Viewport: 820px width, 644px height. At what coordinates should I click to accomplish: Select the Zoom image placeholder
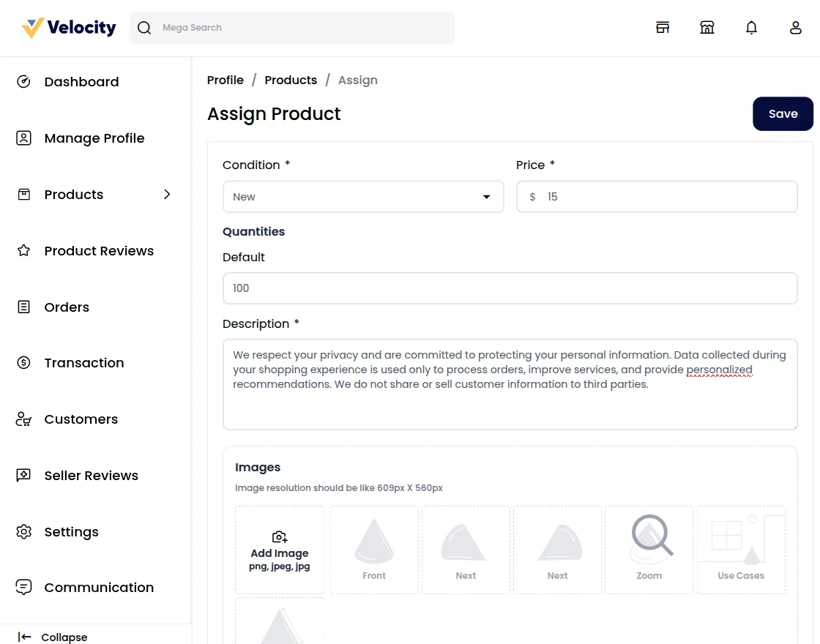pyautogui.click(x=649, y=549)
